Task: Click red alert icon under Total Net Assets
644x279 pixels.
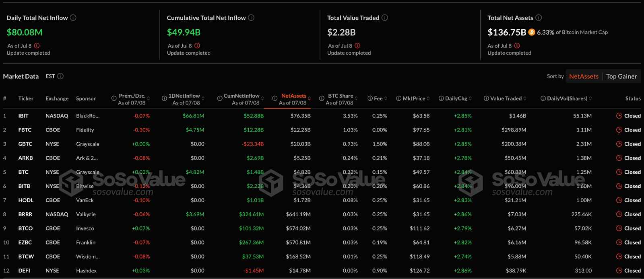Action: pos(517,46)
